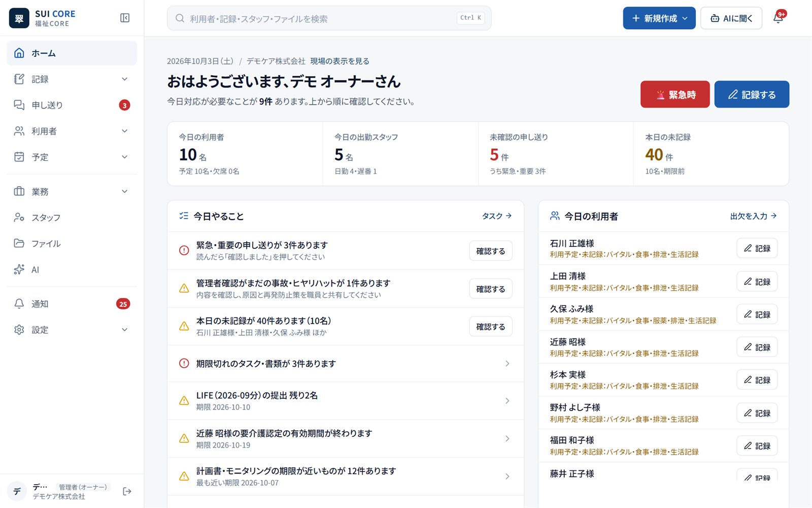Click the logout icon beside the user profile
Viewport: 812px width, 508px height.
point(127,491)
